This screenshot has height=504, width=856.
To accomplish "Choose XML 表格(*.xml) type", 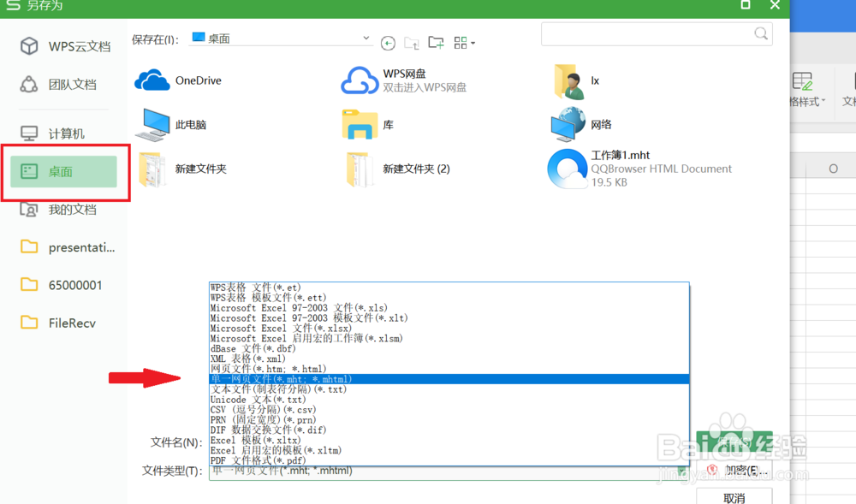I will point(449,359).
